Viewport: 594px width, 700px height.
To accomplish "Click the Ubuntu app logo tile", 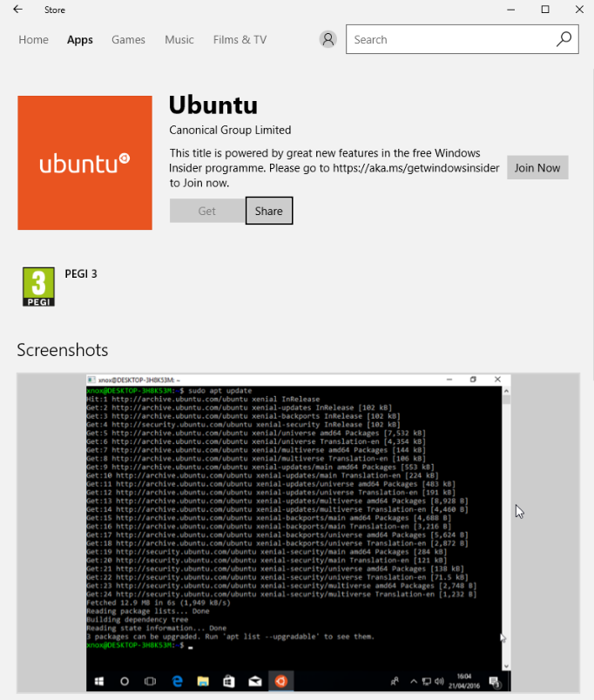I will pos(84,163).
